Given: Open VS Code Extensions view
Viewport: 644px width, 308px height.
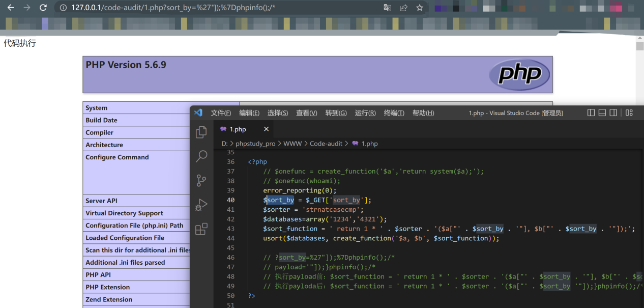Looking at the screenshot, I should click(x=201, y=229).
